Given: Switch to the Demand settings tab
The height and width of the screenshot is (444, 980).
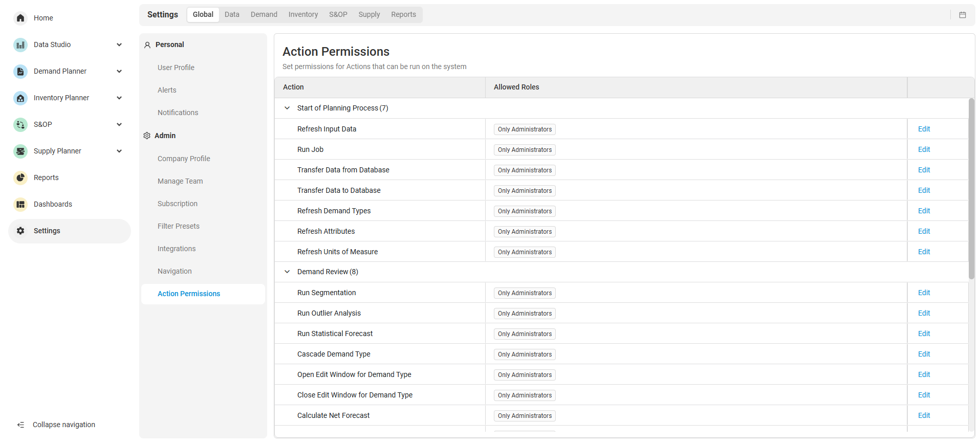Looking at the screenshot, I should pyautogui.click(x=264, y=15).
